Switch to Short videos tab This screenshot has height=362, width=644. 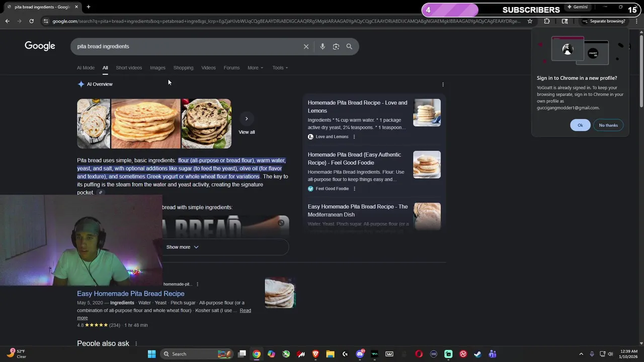[129, 68]
